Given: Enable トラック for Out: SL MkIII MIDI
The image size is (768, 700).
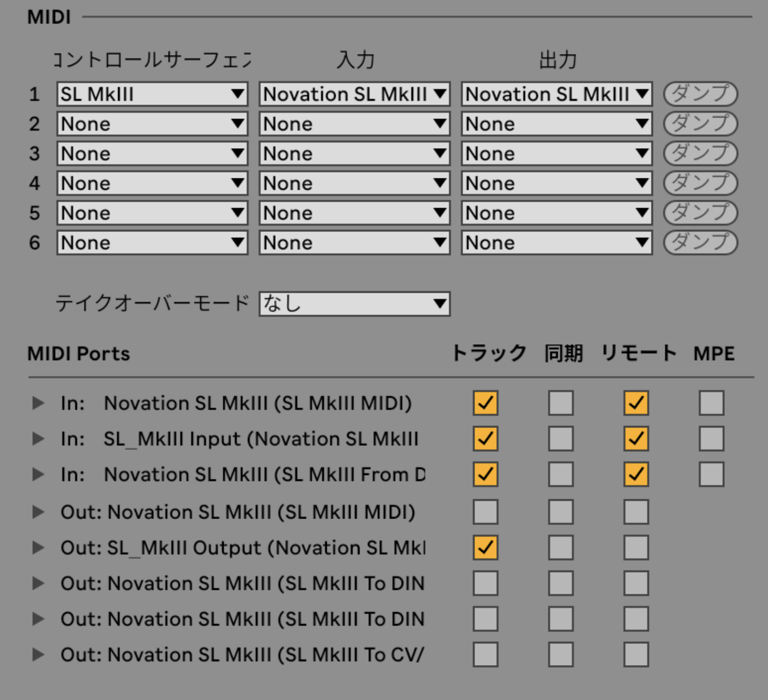Looking at the screenshot, I should [485, 512].
